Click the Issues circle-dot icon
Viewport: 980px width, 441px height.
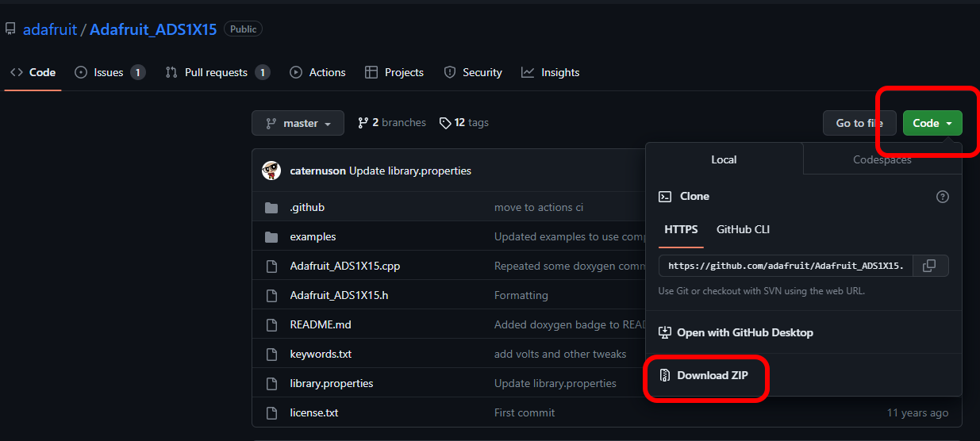81,72
